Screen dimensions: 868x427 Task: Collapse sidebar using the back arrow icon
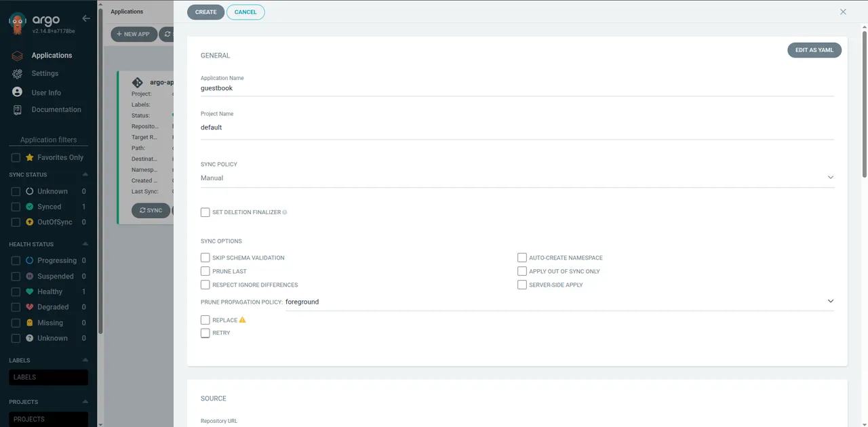tap(85, 18)
